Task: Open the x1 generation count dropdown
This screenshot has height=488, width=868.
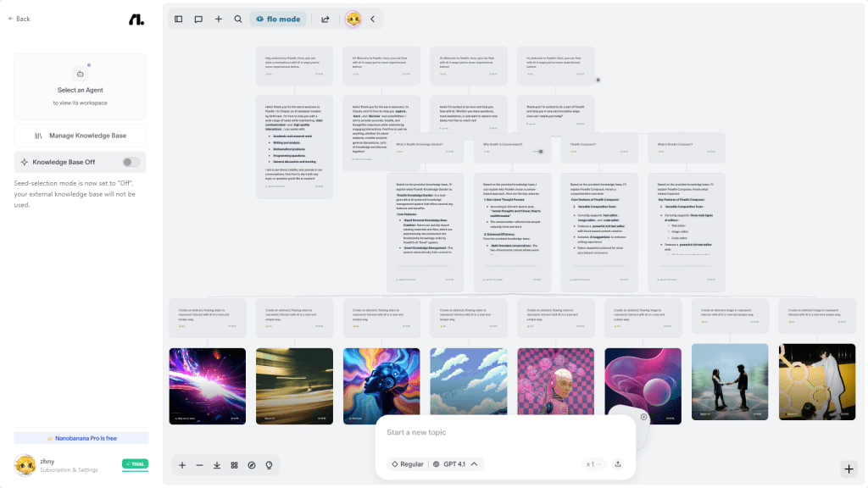Action: 592,463
